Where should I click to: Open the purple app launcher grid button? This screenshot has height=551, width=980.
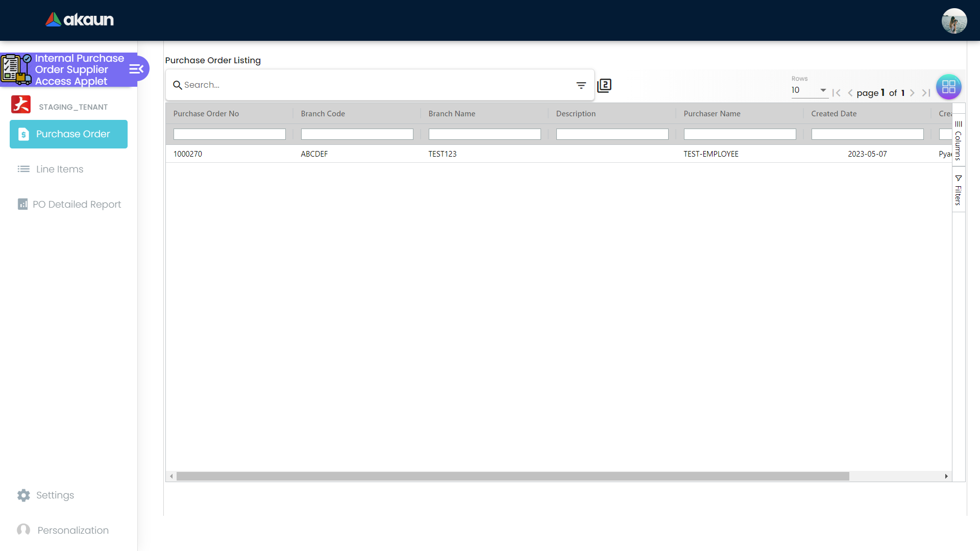pyautogui.click(x=948, y=87)
